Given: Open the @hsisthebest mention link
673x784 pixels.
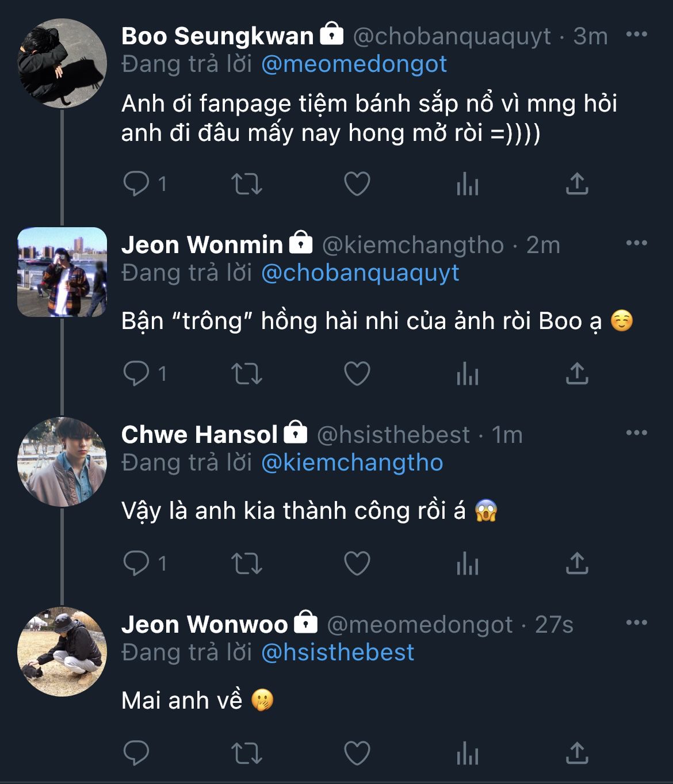Looking at the screenshot, I should pos(338,652).
